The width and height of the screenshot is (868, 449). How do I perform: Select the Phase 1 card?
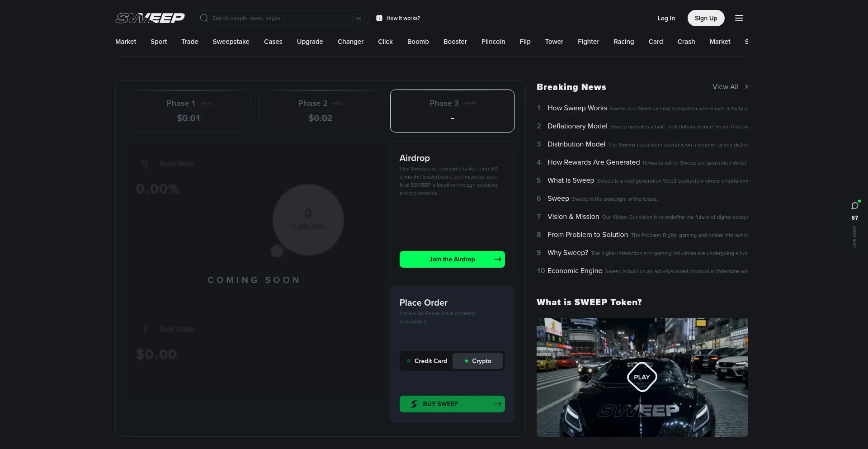[x=189, y=111]
